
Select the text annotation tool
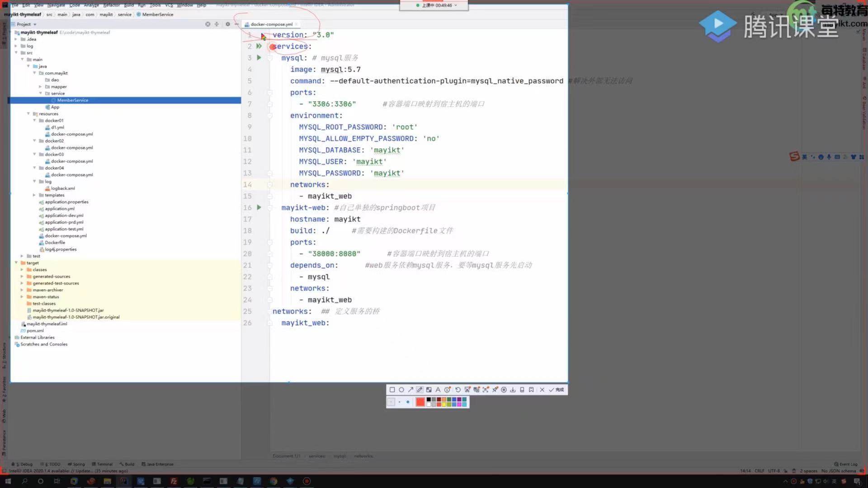coord(438,389)
